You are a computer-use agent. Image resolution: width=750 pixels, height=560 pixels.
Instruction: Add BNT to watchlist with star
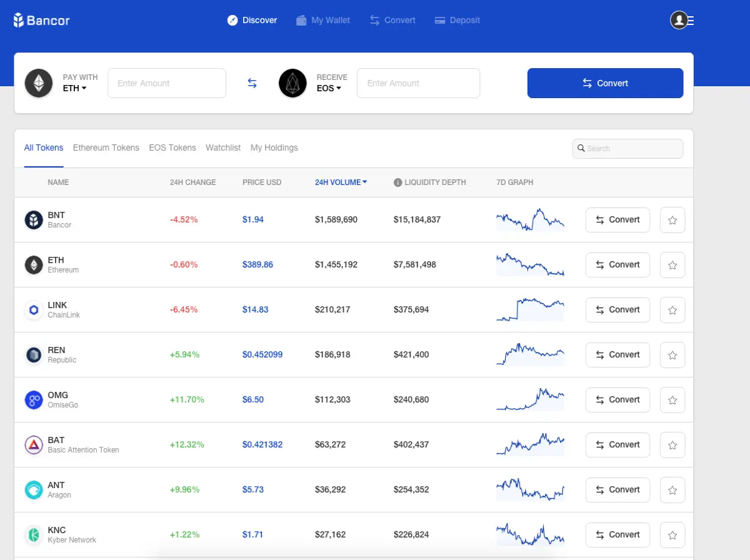click(672, 220)
